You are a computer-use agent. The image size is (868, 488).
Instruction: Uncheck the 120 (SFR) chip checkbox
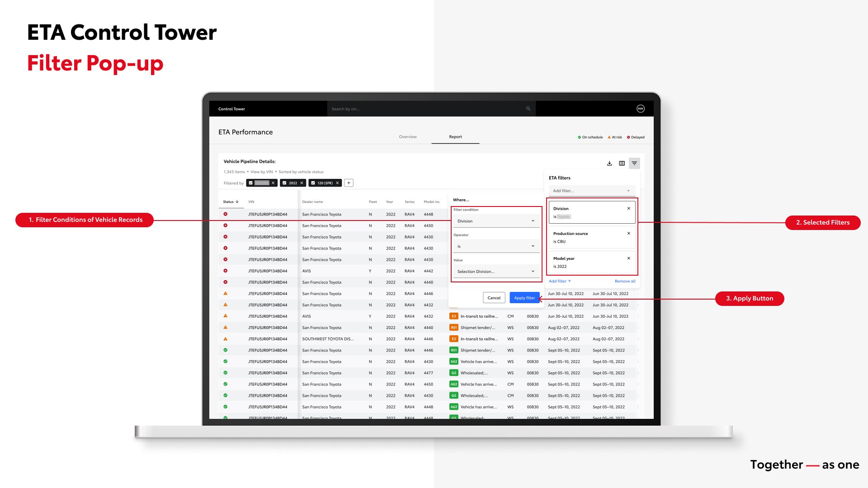(x=313, y=183)
